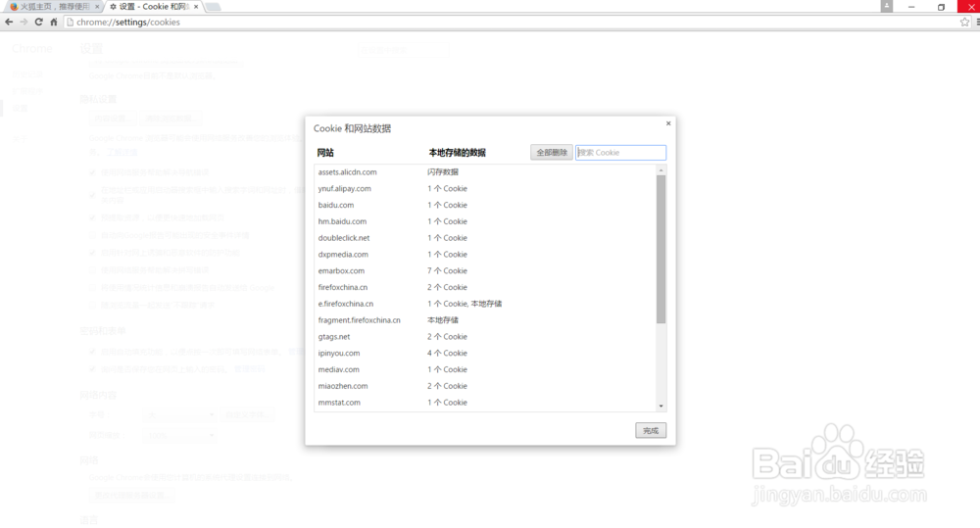Bookmark this page with star icon
This screenshot has height=528, width=980.
pyautogui.click(x=964, y=22)
